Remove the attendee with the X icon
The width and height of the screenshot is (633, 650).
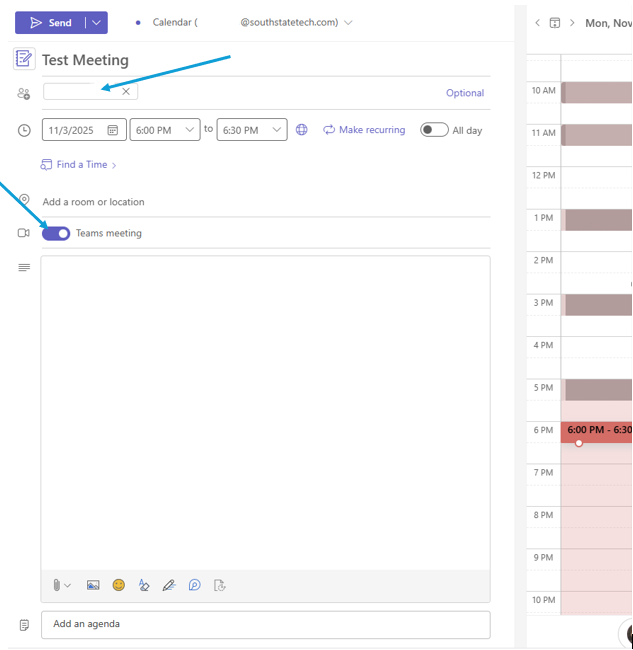click(126, 92)
